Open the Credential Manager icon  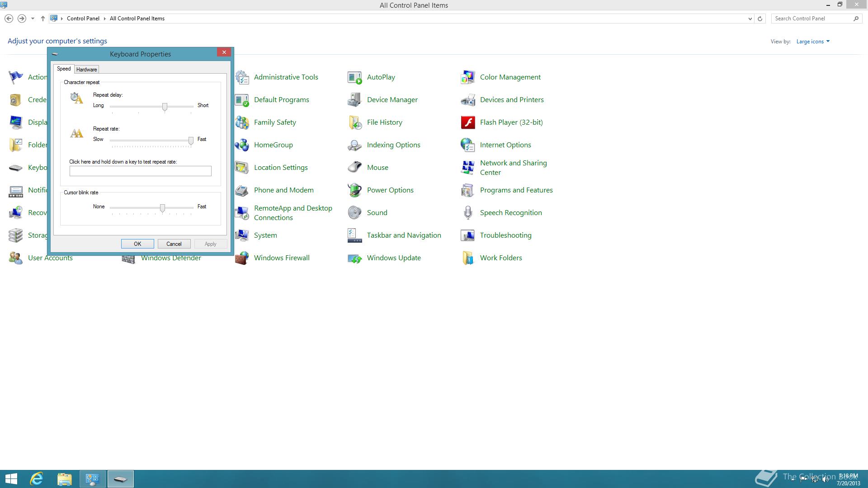tap(16, 100)
